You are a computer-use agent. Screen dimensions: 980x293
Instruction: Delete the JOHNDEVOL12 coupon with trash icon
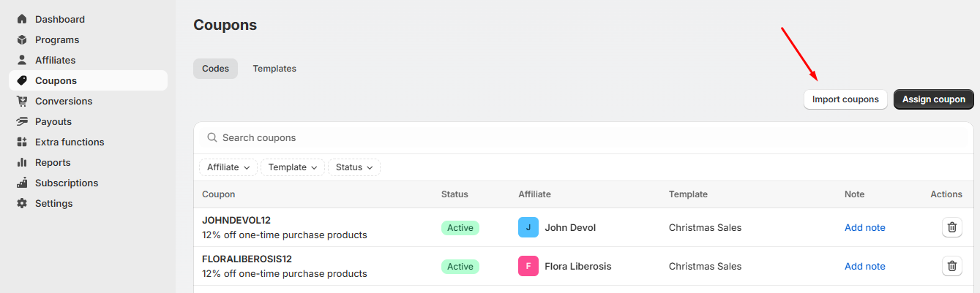(951, 227)
